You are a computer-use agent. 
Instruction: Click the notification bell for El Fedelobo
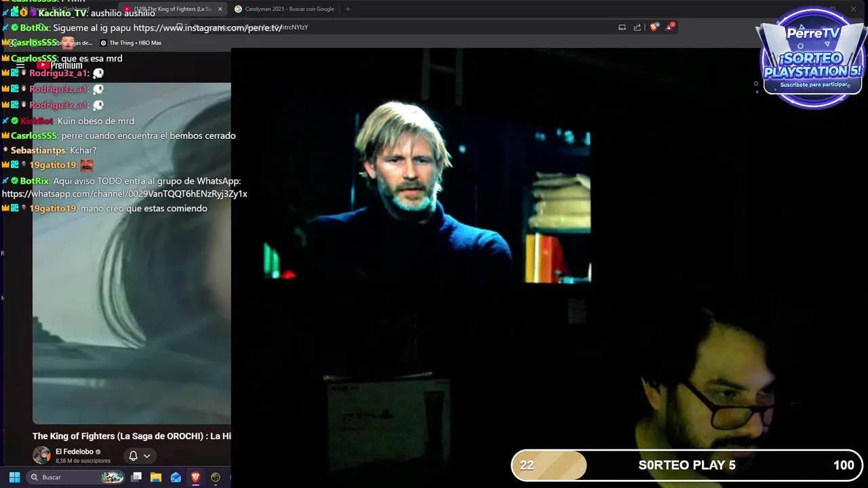[x=134, y=455]
